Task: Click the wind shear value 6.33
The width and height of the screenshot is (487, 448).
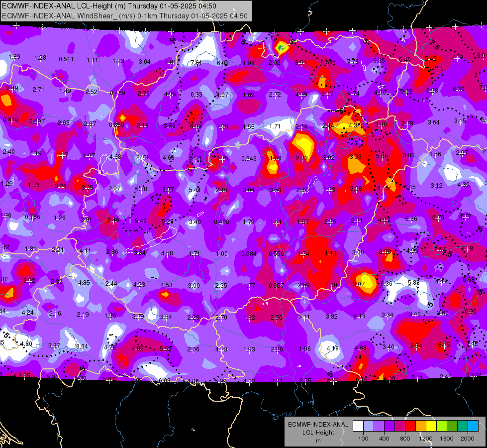Action: [x=196, y=94]
